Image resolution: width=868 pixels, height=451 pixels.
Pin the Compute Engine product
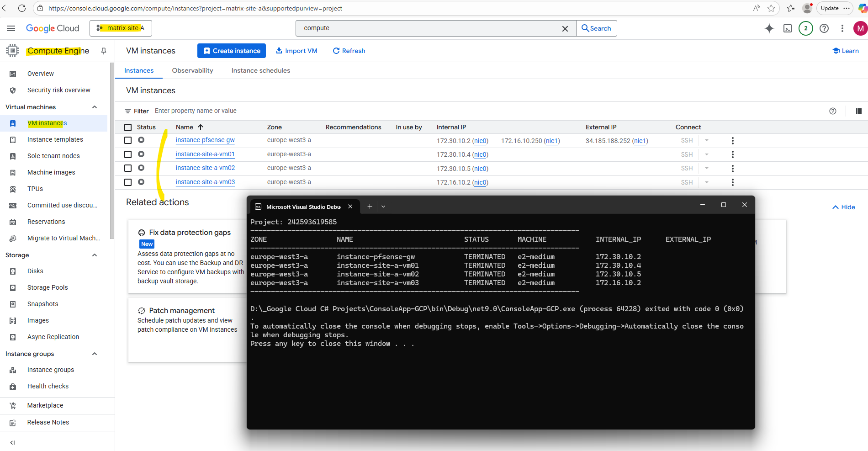pyautogui.click(x=104, y=51)
